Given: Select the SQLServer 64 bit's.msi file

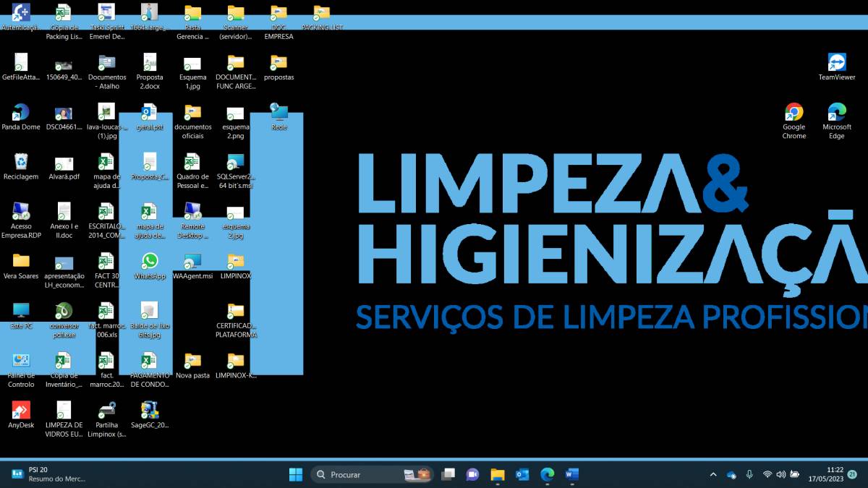Looking at the screenshot, I should 236,171.
